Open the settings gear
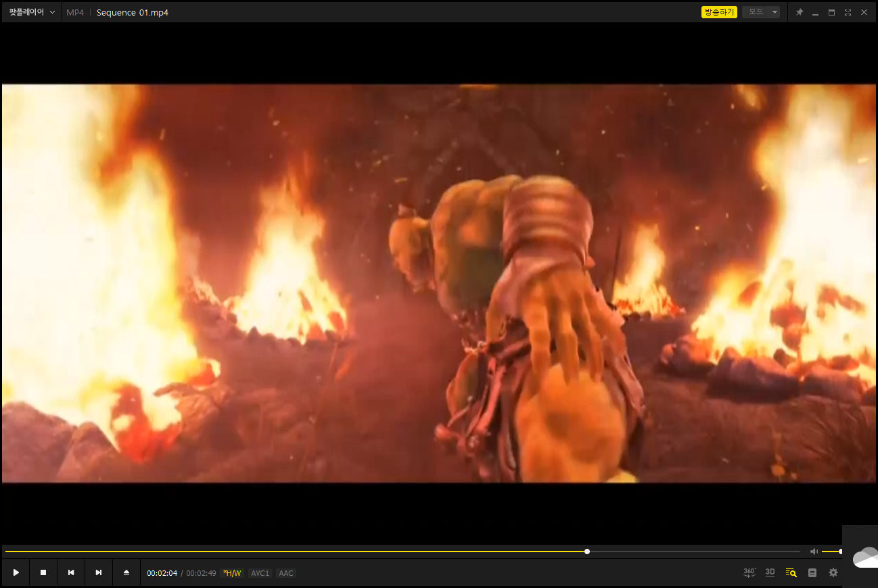 tap(833, 572)
